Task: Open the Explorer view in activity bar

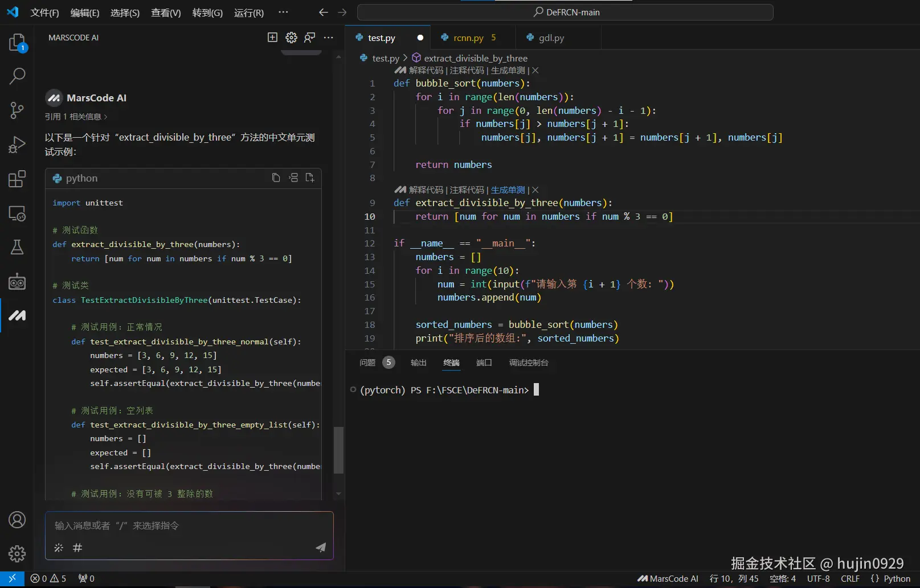Action: click(x=17, y=43)
